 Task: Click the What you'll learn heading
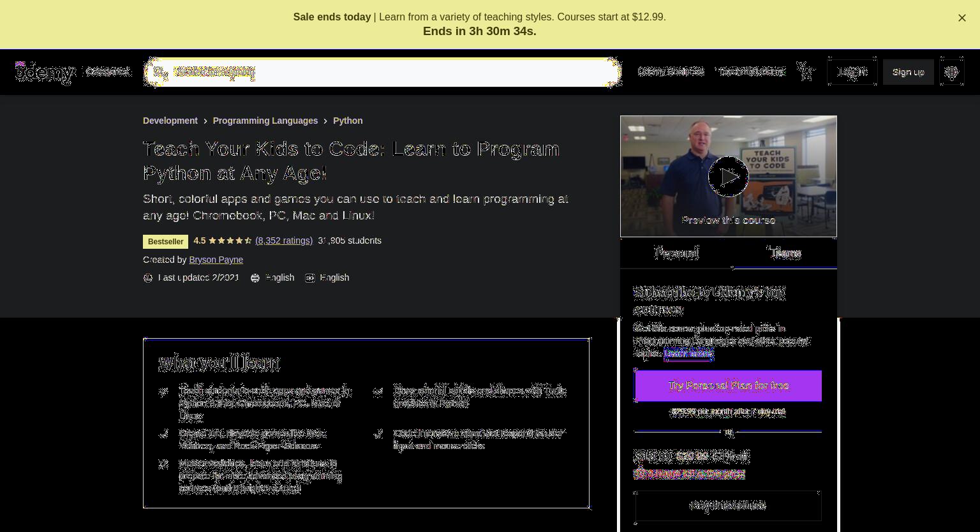point(219,363)
